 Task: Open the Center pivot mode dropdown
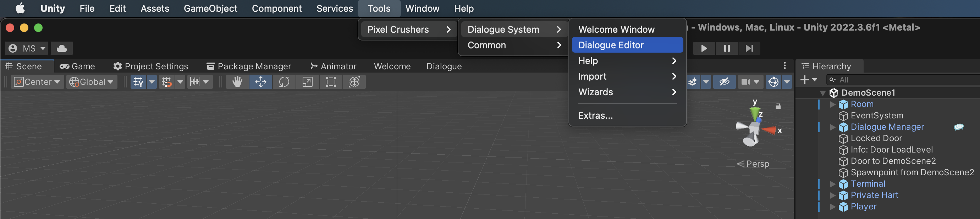pyautogui.click(x=37, y=82)
